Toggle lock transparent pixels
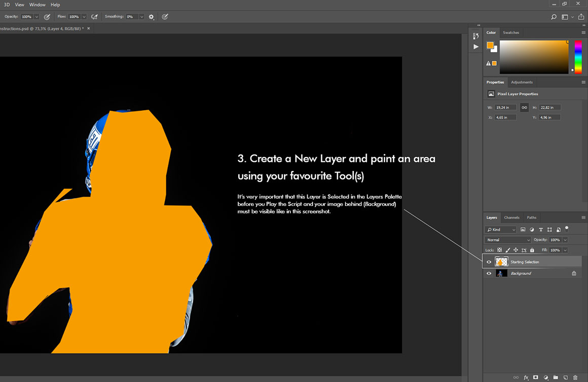Screen dimensions: 588x382 click(499, 250)
